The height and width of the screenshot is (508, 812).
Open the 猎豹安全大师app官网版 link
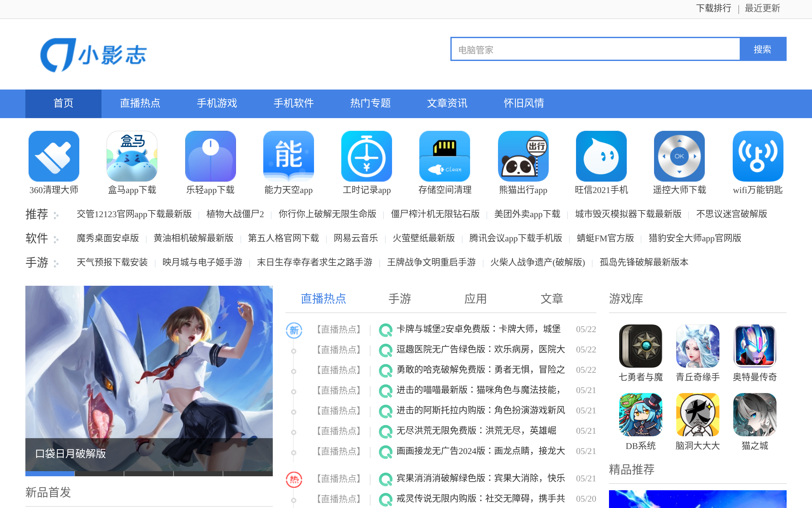click(x=695, y=238)
